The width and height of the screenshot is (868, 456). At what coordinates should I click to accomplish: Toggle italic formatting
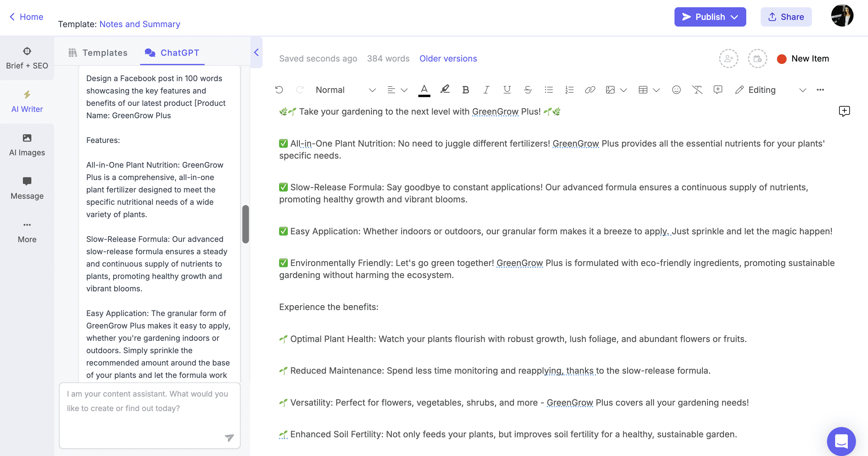pos(486,90)
